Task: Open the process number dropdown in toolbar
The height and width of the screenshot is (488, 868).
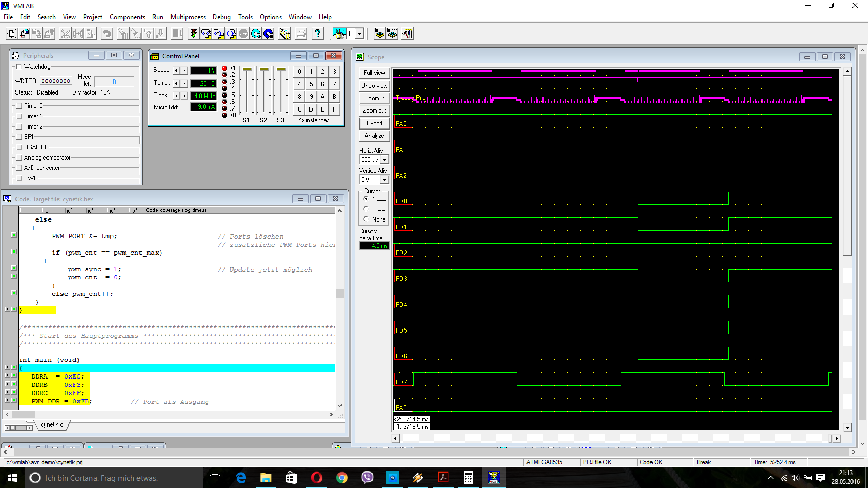Action: [359, 34]
